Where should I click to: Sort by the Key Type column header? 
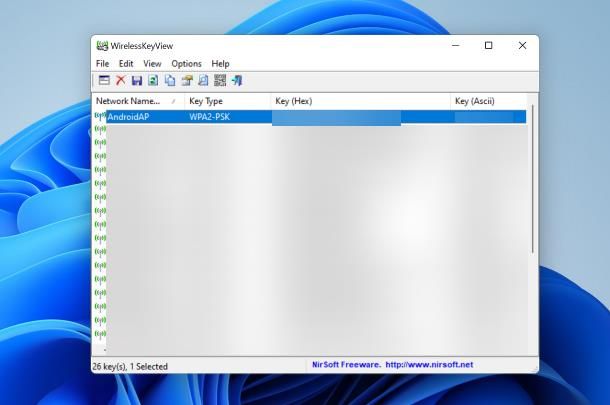click(x=228, y=101)
